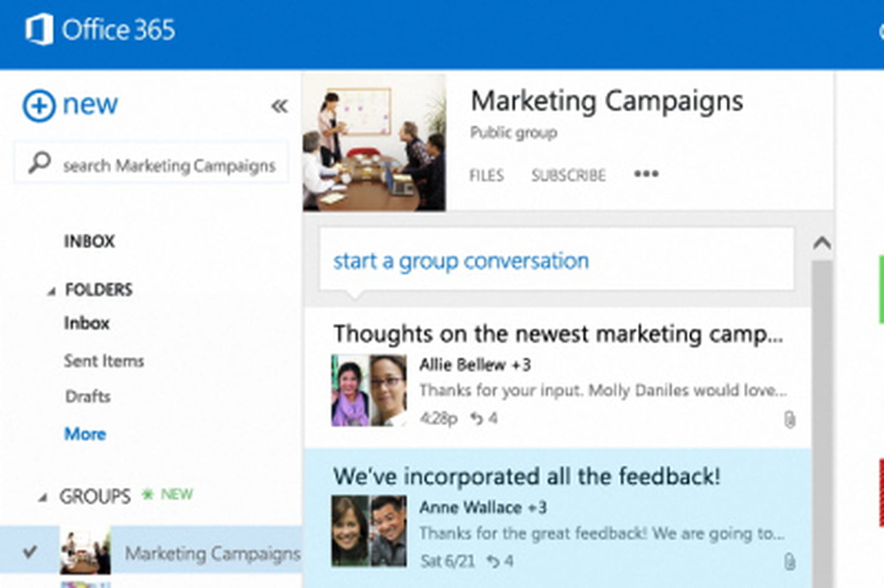The image size is (884, 588).
Task: Click the search Marketing Campaigns field
Action: pos(169,166)
